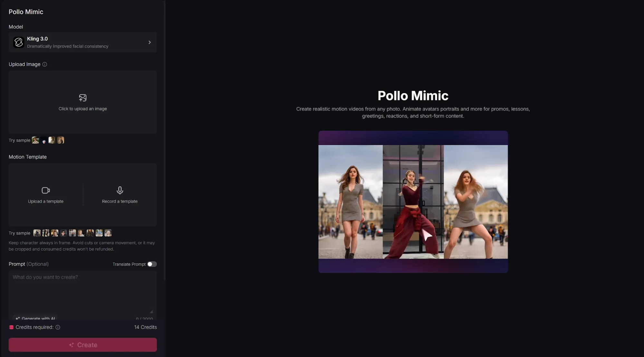Click the "Upload Image" label

point(24,64)
